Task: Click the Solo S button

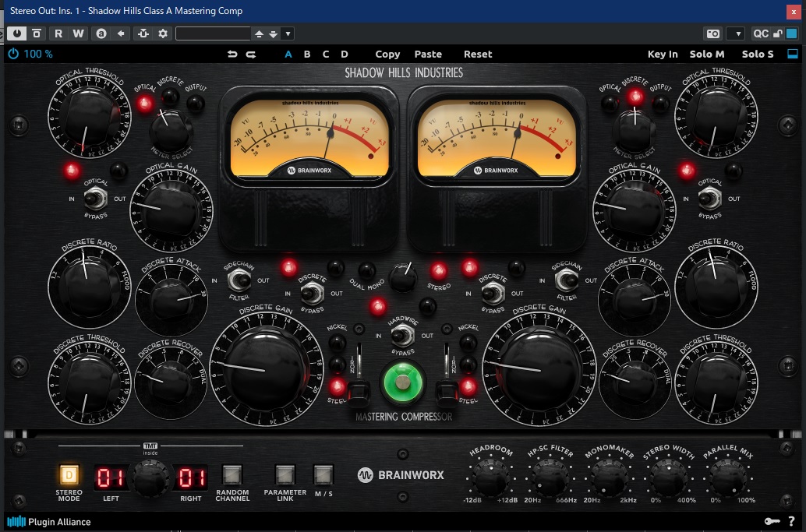Action: point(757,54)
